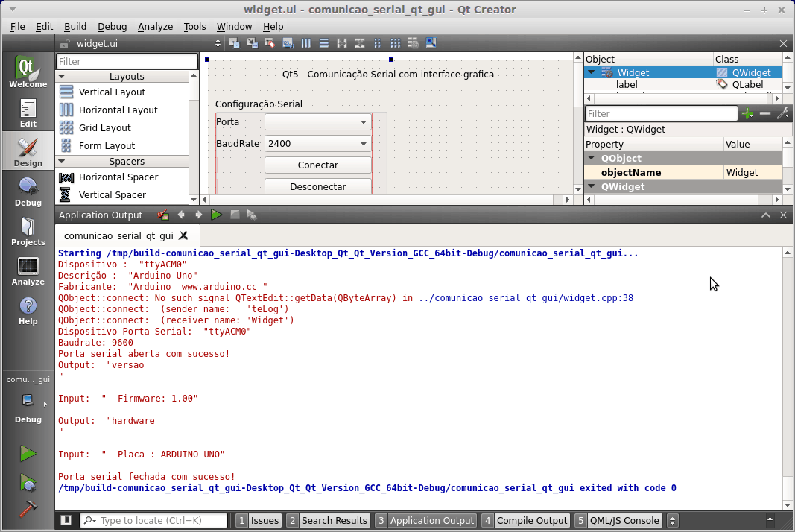Apply Lay Out Vertically toolbar icon
Viewport: 795px width, 532px height.
[323, 44]
